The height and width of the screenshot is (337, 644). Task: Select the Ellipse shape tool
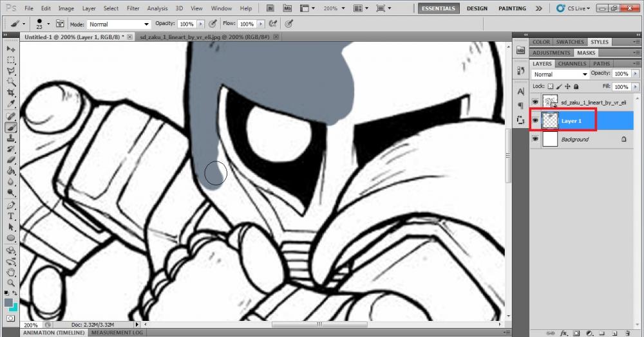tap(11, 238)
